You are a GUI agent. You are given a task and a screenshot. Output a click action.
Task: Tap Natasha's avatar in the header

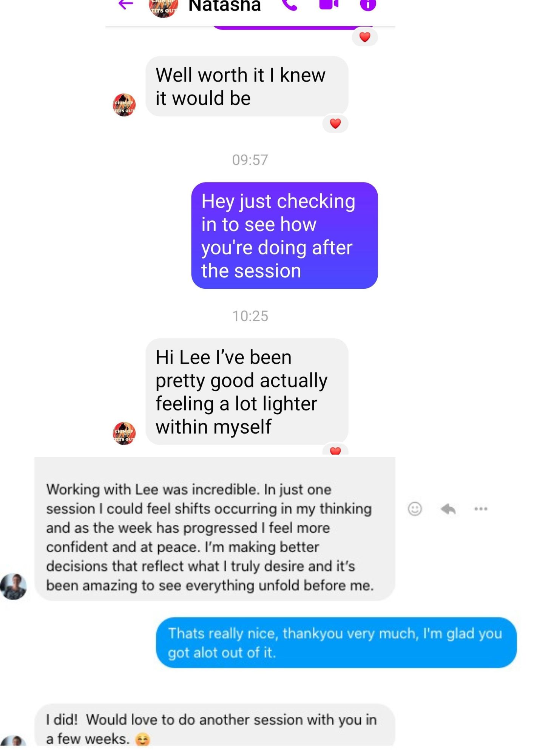click(163, 7)
